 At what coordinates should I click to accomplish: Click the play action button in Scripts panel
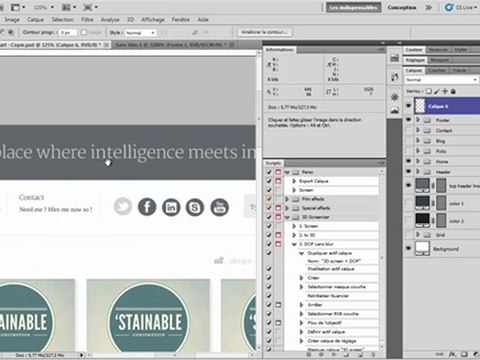coord(333,355)
